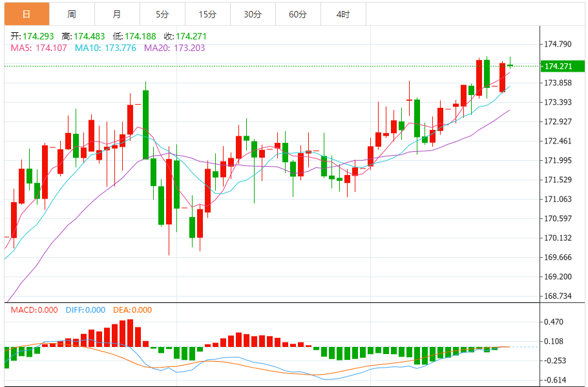Screen dimensions: 588x387
Task: Click the MACD:0.000 indicator label
Action: pyautogui.click(x=34, y=310)
